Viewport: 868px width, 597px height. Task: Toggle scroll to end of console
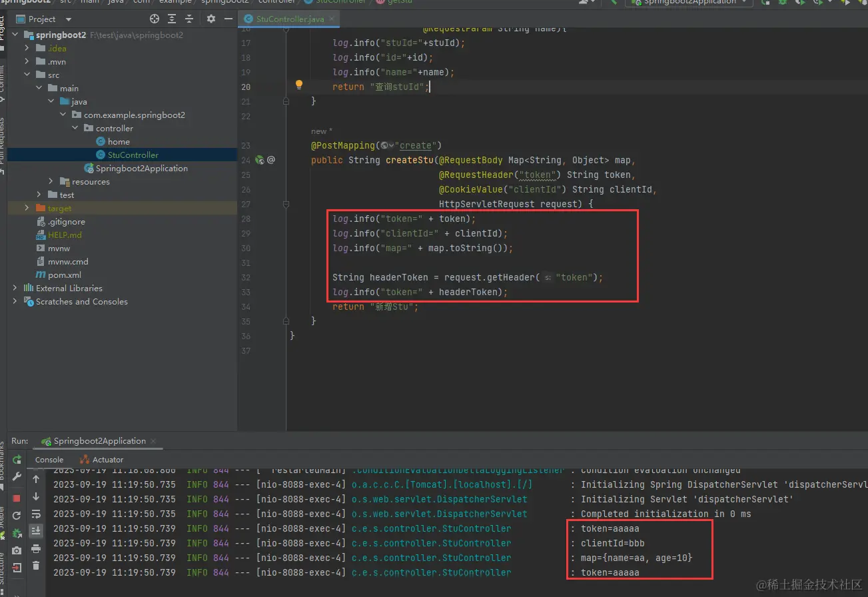tap(36, 530)
